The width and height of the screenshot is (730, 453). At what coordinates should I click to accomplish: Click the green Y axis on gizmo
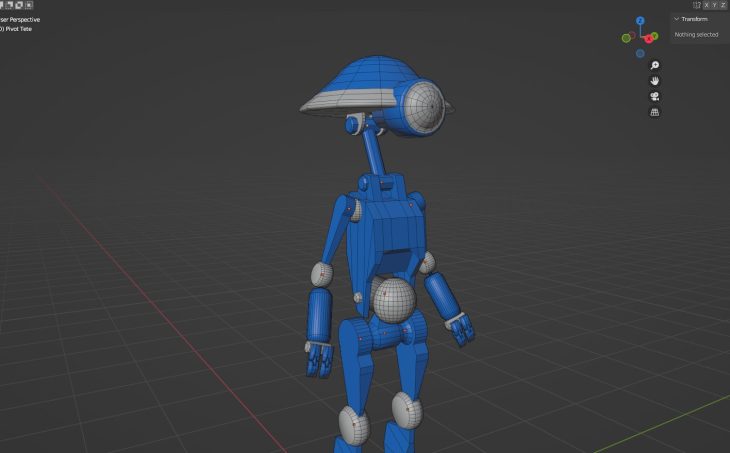(655, 36)
